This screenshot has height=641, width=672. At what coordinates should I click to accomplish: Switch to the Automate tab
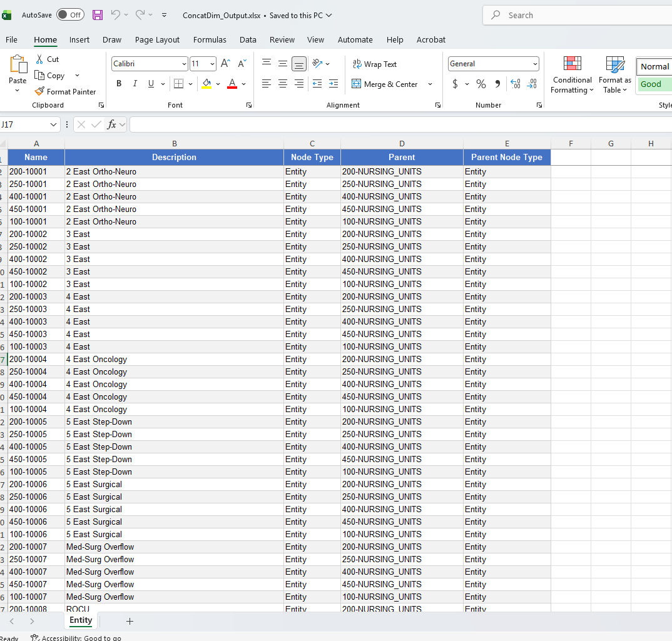[x=355, y=39]
